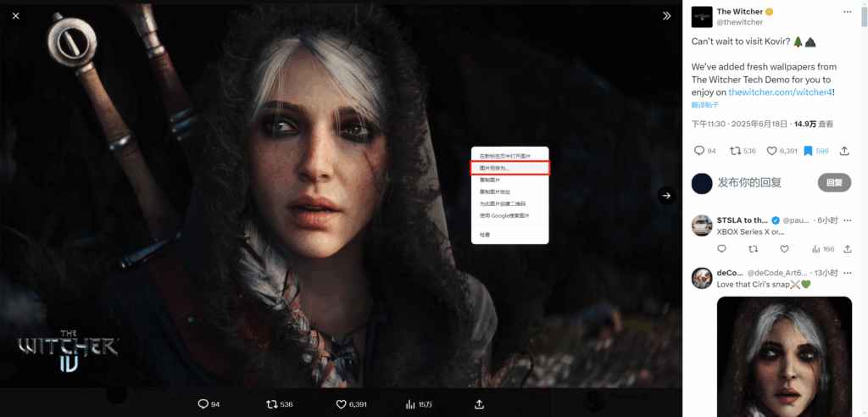Select 复制图片 in the context menu

tap(509, 180)
